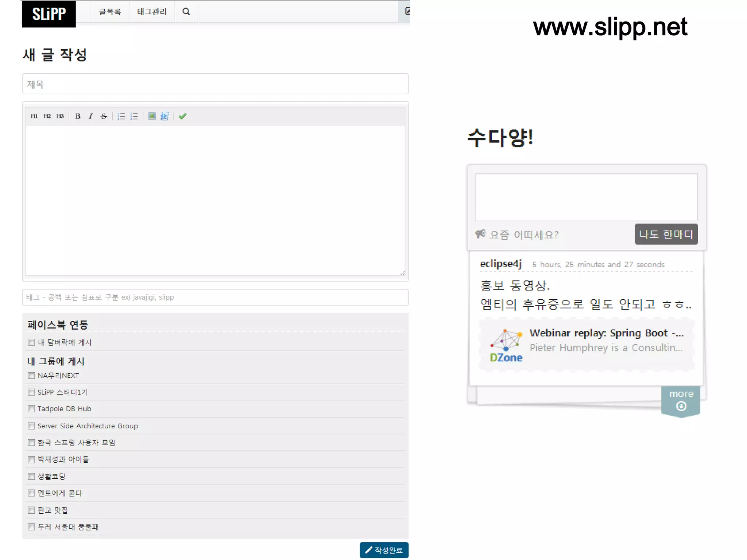Open Webinar replay: Spring Boot link
This screenshot has width=747, height=560.
click(x=607, y=333)
